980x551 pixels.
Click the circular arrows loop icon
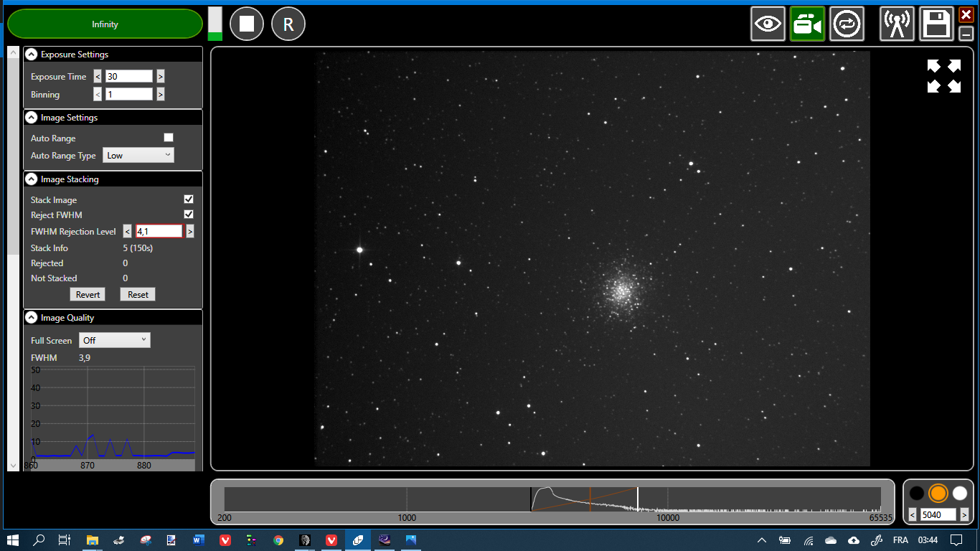(847, 24)
